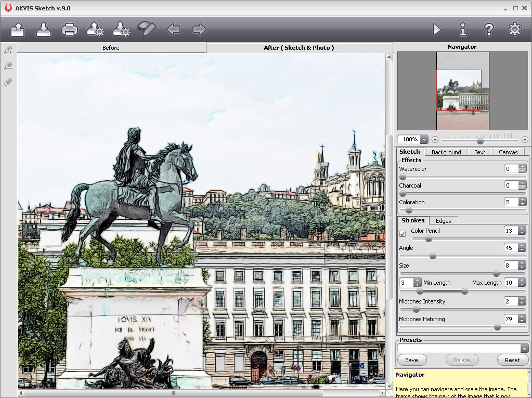Click the save presets icon
The width and height of the screenshot is (532, 398).
click(121, 30)
